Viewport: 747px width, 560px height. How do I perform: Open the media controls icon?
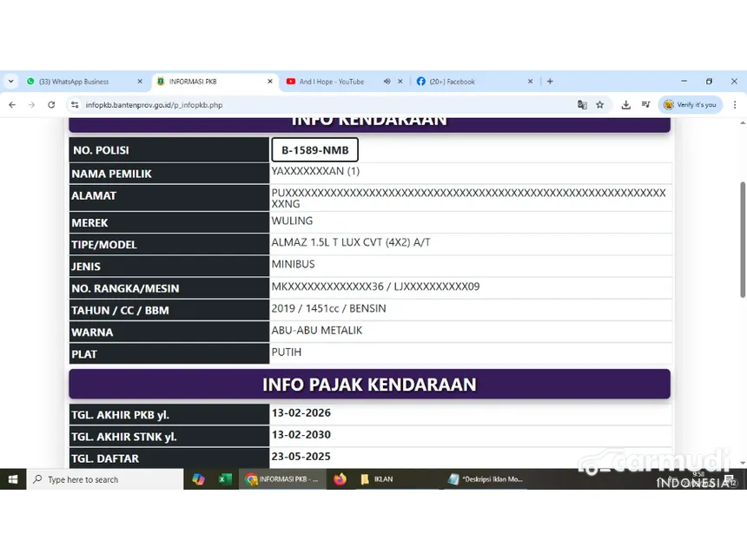tap(645, 105)
